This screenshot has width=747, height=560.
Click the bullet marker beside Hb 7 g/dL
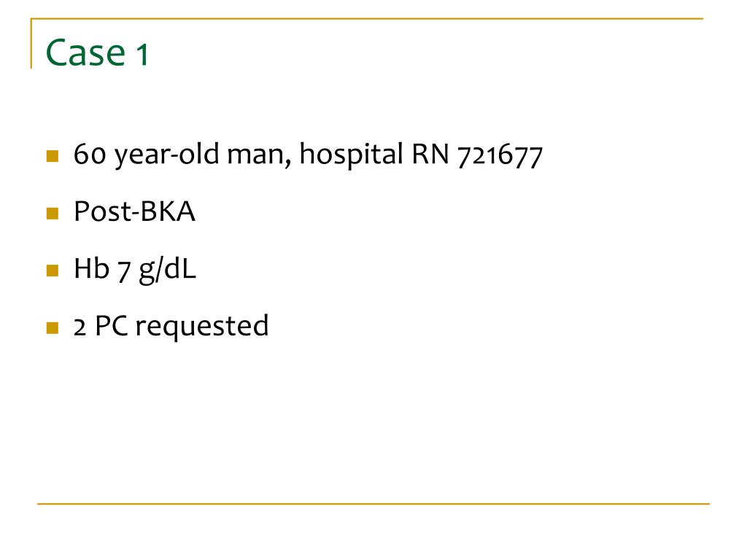[x=53, y=271]
